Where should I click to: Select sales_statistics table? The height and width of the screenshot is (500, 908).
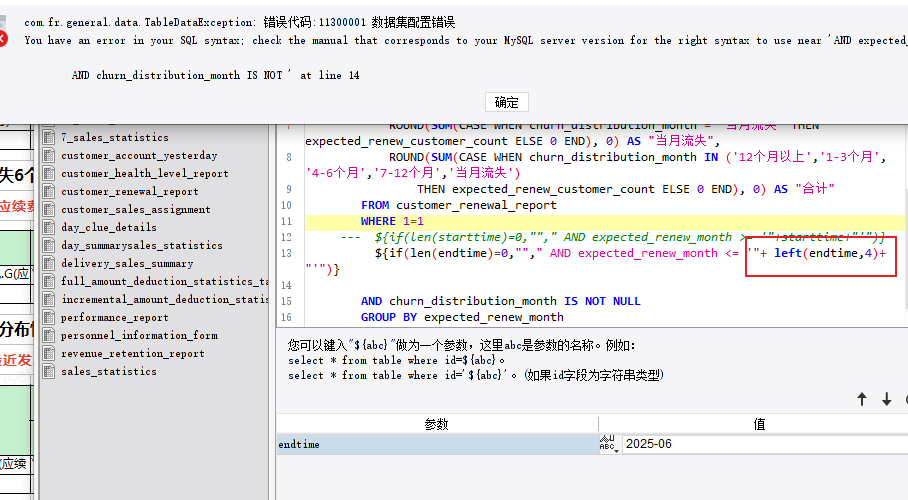tap(109, 371)
